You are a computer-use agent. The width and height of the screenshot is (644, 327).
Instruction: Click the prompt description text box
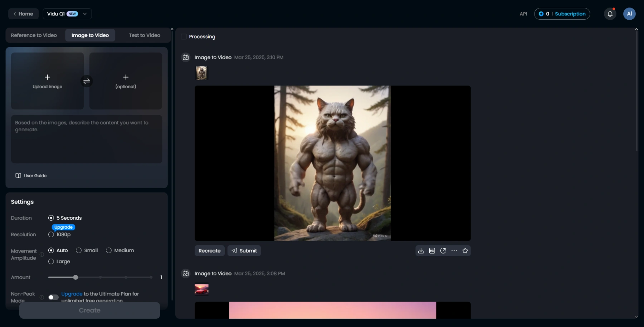click(x=87, y=139)
